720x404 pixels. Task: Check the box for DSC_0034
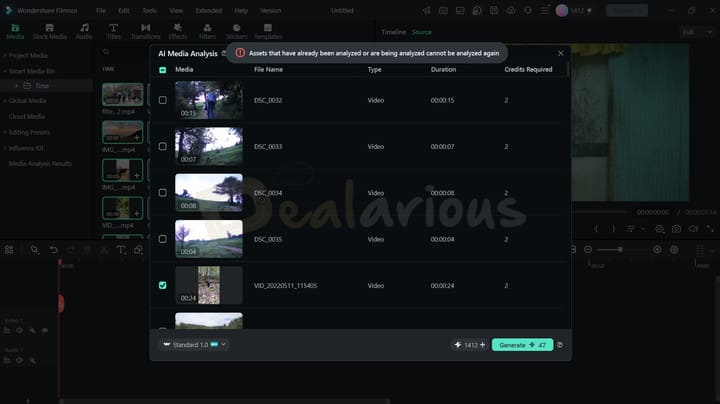click(163, 193)
